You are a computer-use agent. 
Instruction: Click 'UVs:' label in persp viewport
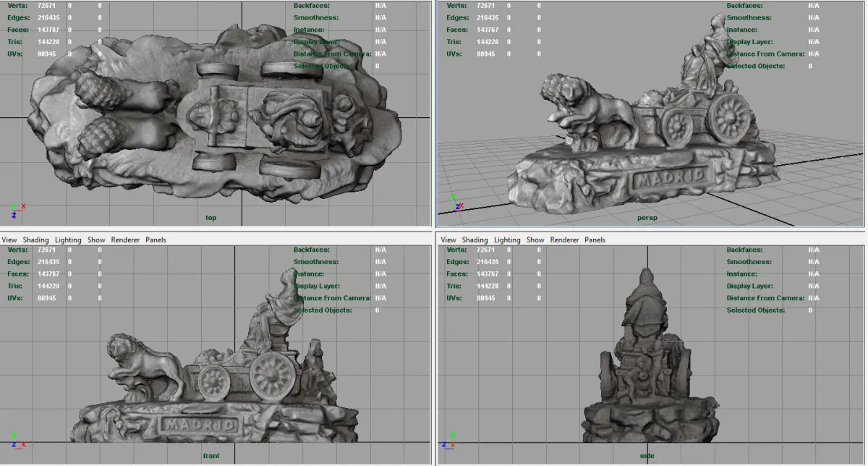(455, 54)
